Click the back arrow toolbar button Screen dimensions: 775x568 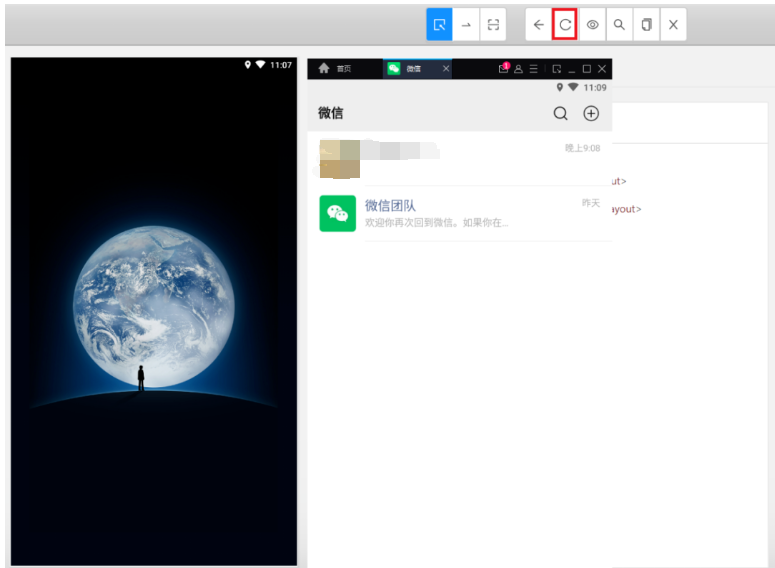539,24
